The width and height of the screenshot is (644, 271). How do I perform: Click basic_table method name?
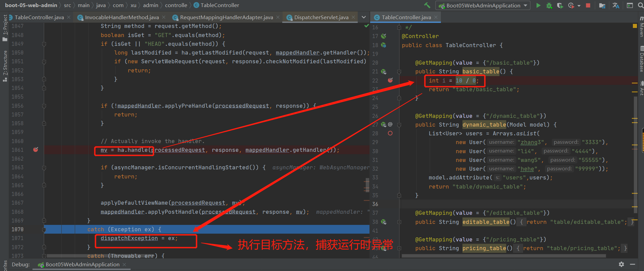pyautogui.click(x=481, y=71)
